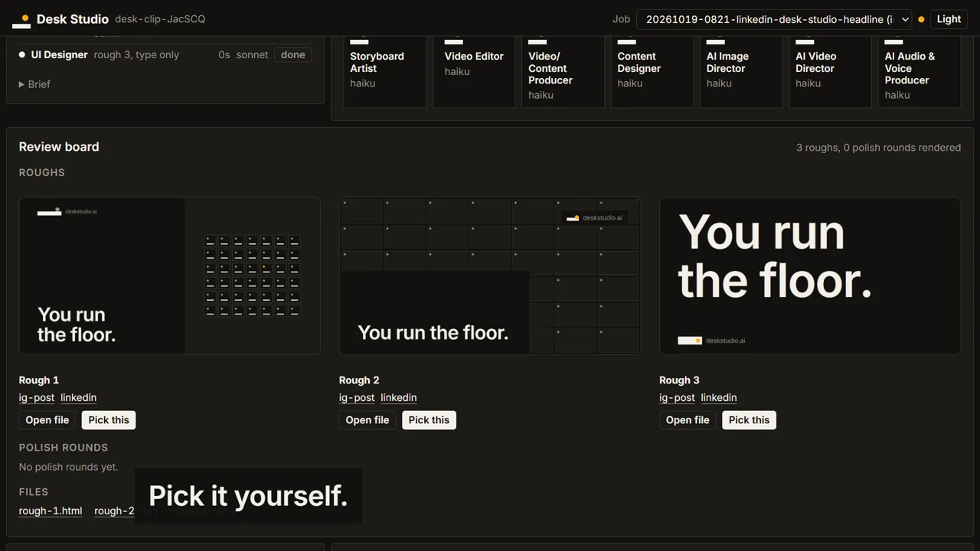The width and height of the screenshot is (980, 551).
Task: Open the Job selector dropdown
Action: point(774,19)
